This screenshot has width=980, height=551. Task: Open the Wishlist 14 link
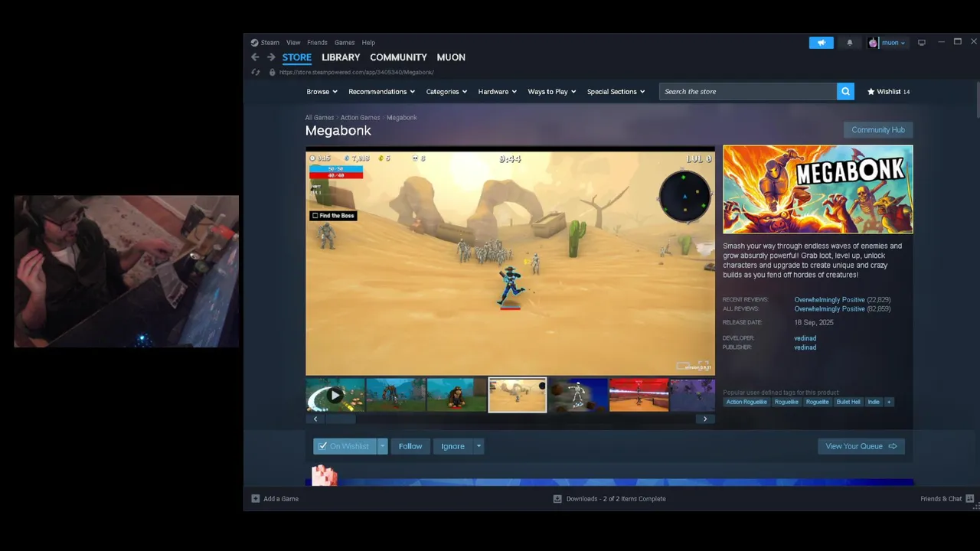point(888,92)
